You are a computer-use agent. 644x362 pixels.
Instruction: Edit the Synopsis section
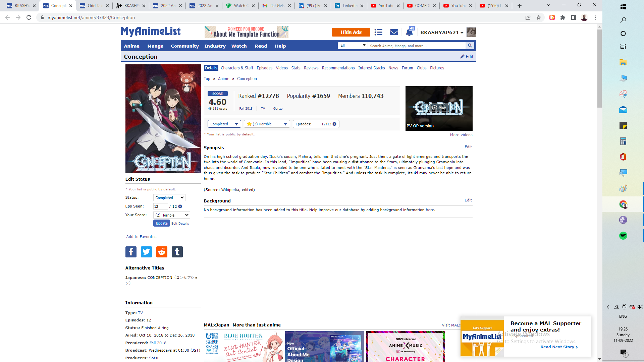click(x=468, y=147)
